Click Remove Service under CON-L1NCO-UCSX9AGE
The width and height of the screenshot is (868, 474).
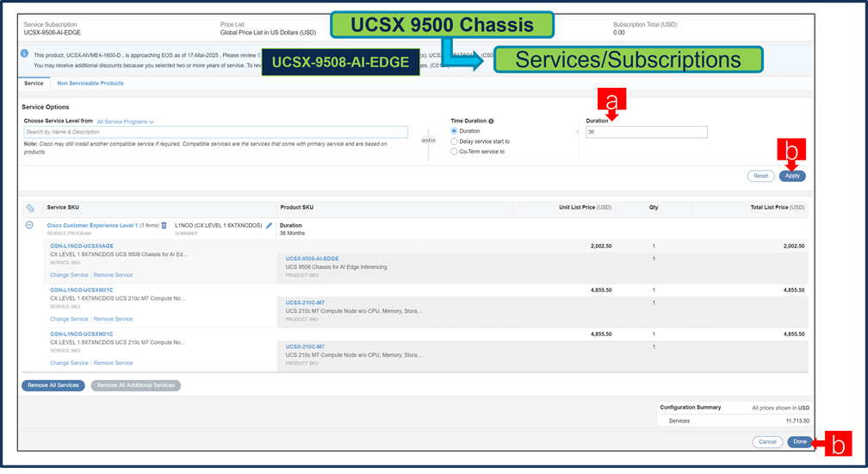click(x=113, y=275)
